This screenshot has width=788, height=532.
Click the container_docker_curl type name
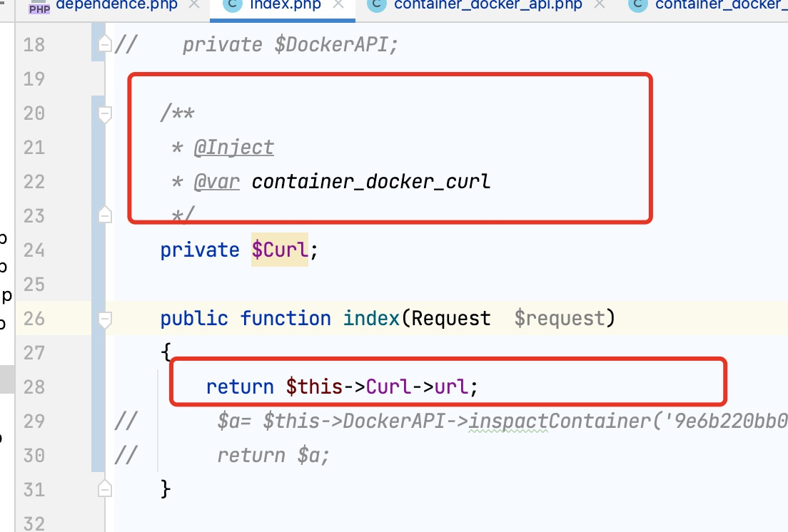(371, 182)
